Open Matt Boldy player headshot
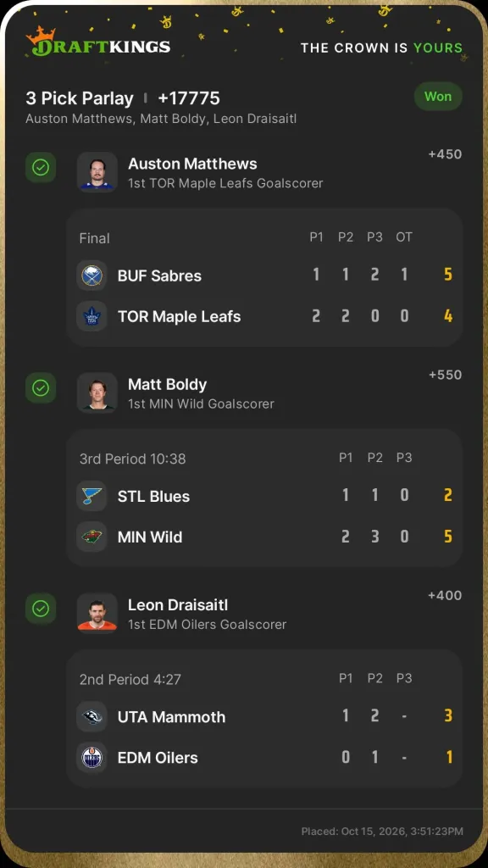This screenshot has height=868, width=488. tap(97, 392)
